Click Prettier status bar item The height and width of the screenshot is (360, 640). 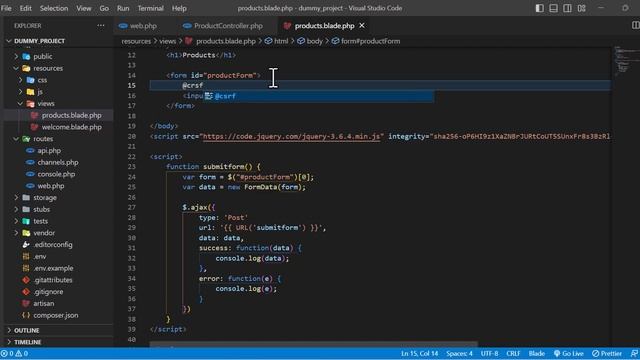[607, 353]
